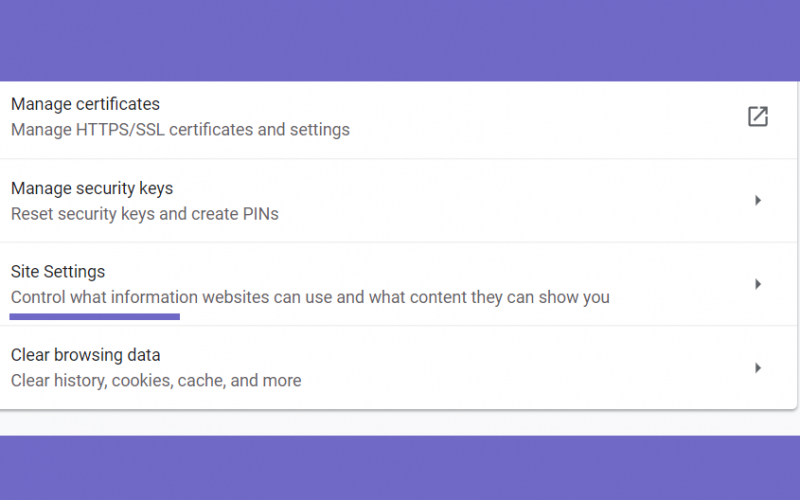Open the Site Settings heading
This screenshot has height=500, width=800.
point(58,271)
